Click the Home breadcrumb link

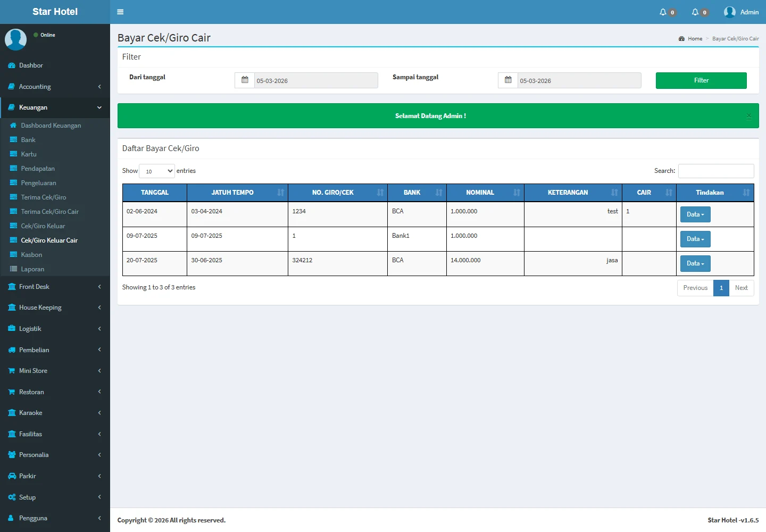point(695,39)
